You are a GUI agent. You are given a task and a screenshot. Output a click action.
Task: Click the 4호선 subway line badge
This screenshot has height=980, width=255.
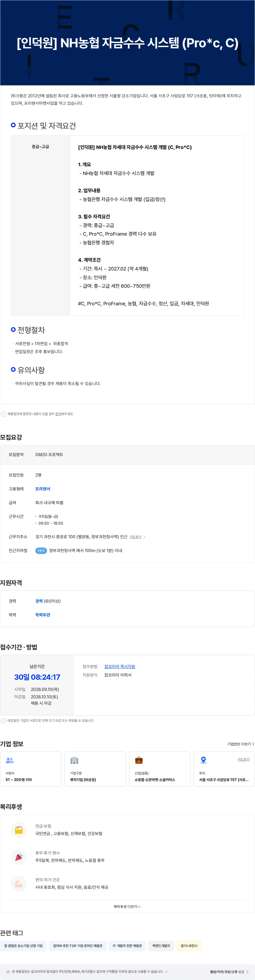coord(41,551)
